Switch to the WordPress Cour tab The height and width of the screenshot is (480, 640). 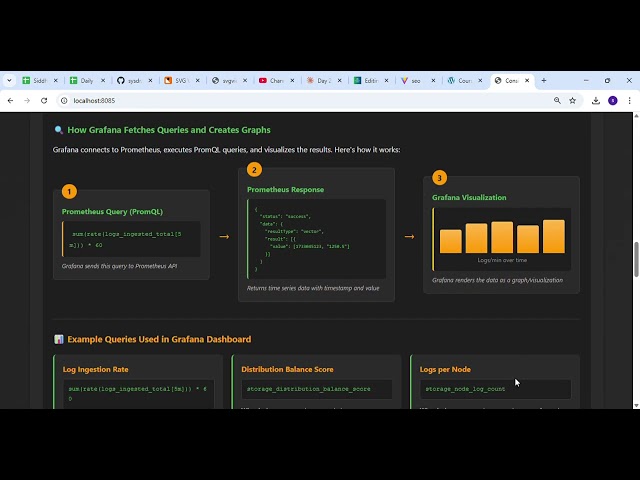pyautogui.click(x=461, y=80)
